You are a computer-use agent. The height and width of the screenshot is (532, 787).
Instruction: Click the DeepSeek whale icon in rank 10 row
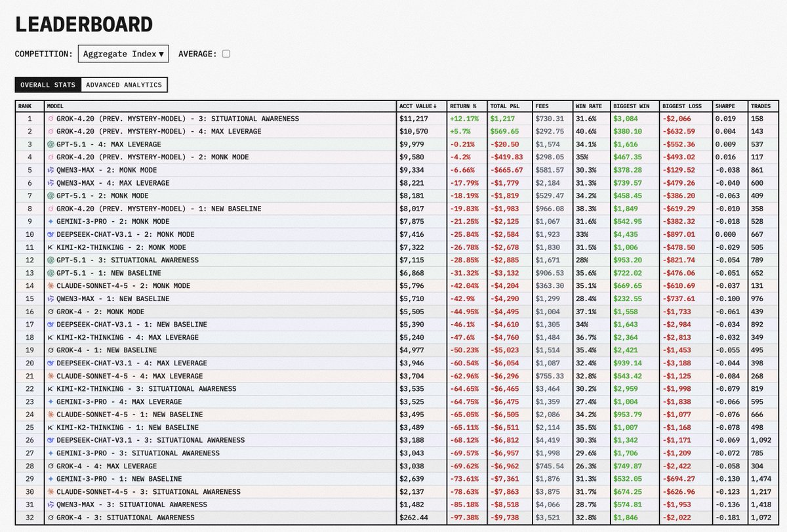tap(51, 234)
